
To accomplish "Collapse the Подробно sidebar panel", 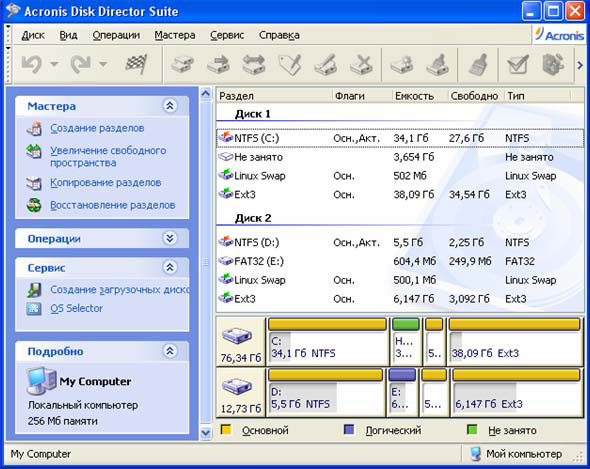I will coord(170,351).
